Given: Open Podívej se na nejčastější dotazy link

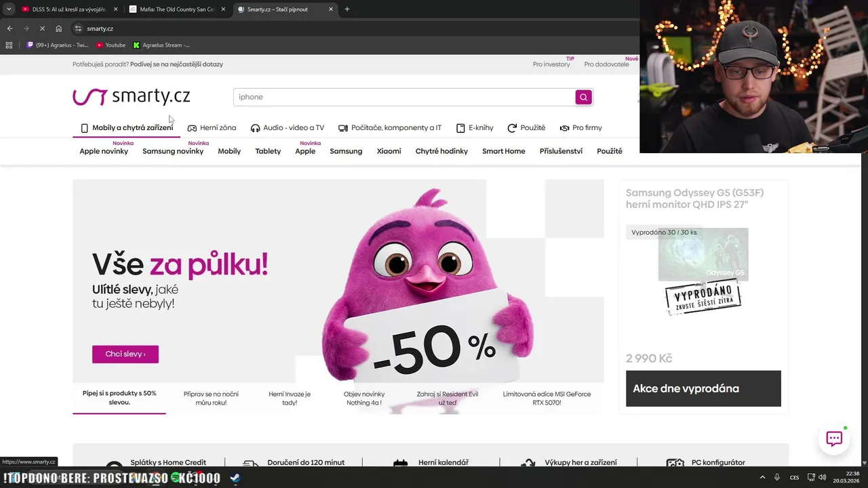Looking at the screenshot, I should 176,64.
